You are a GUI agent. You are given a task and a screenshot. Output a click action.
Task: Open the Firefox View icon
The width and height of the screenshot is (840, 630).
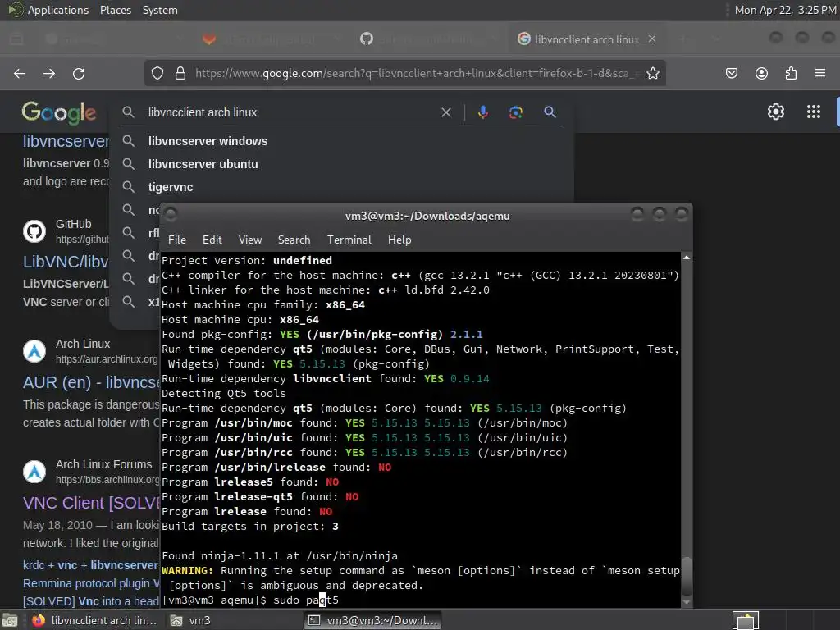point(16,39)
